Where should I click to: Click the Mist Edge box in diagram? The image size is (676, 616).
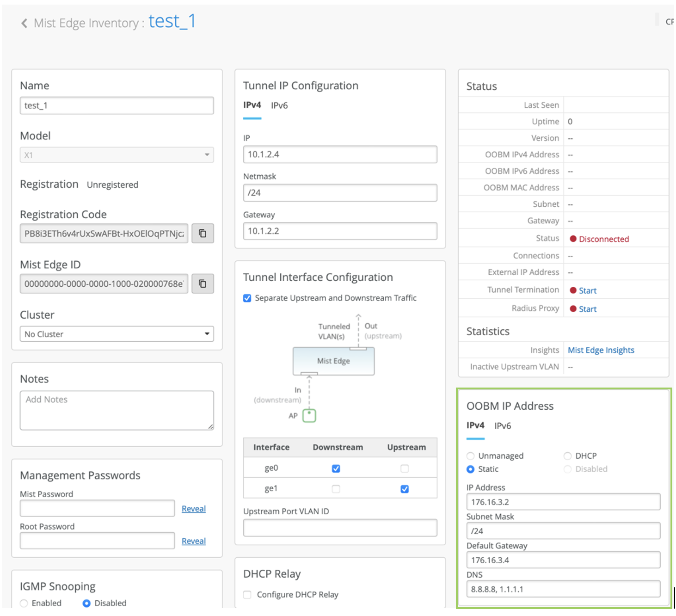pyautogui.click(x=333, y=361)
